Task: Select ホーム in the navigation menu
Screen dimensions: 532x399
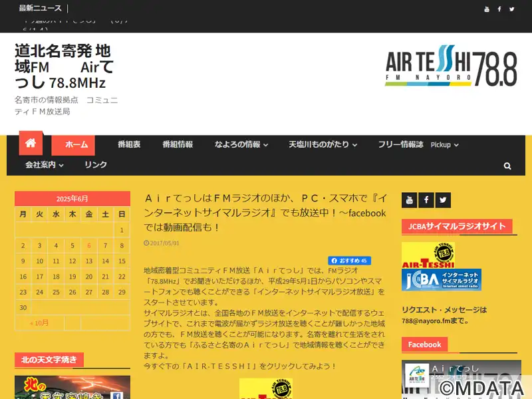Action: [73, 145]
